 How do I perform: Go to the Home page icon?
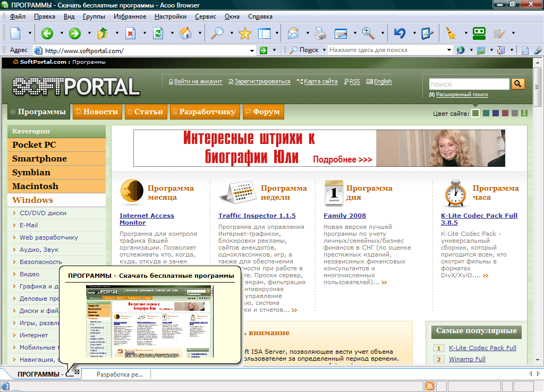pos(185,33)
